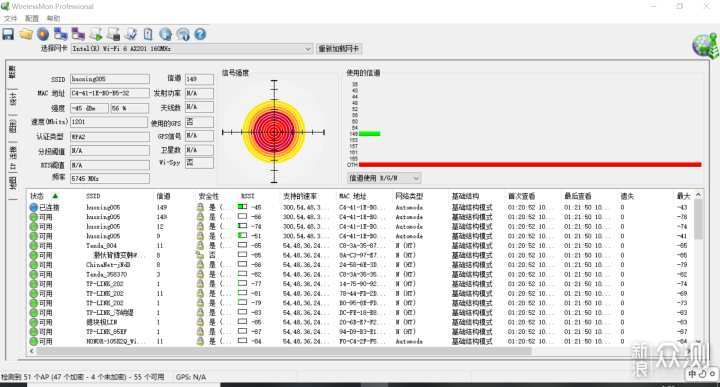Viewport: 720px width, 387px height.
Task: Click green status icon in Tenda_804 row
Action: point(34,246)
